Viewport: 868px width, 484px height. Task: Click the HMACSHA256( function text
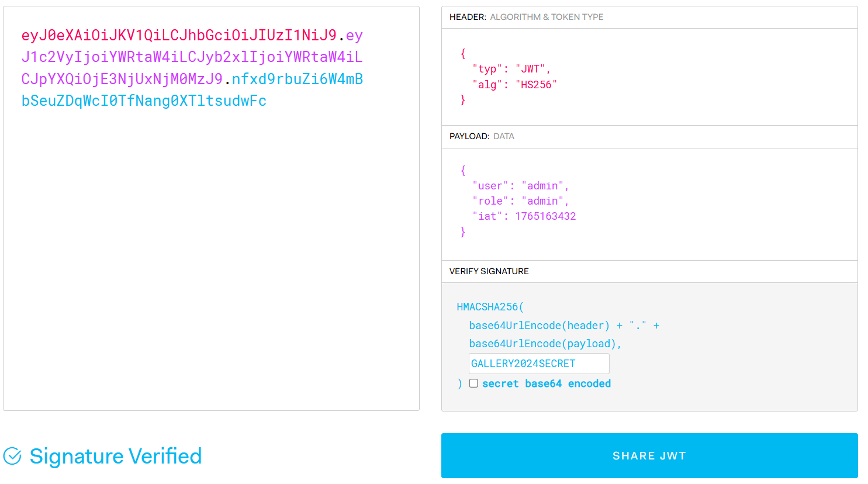click(490, 307)
